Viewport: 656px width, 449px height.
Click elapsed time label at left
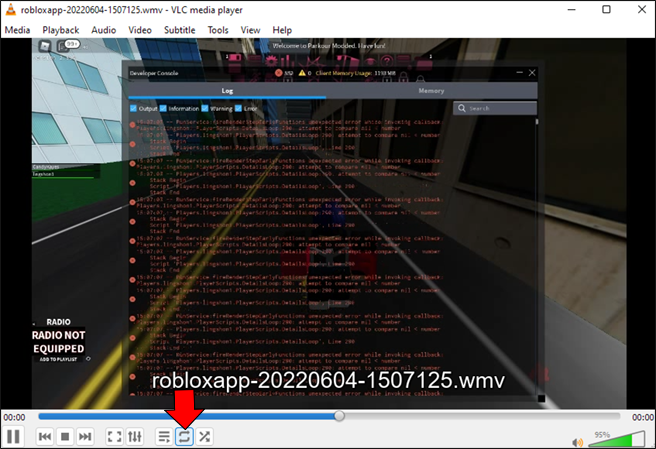click(x=14, y=417)
